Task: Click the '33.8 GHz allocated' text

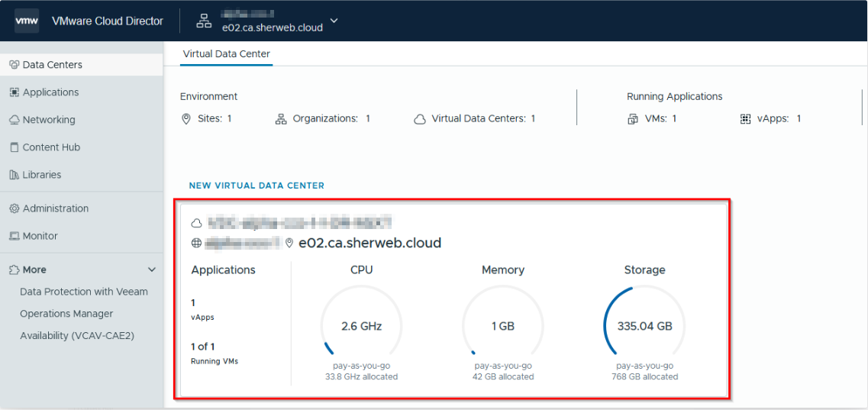Action: 362,377
